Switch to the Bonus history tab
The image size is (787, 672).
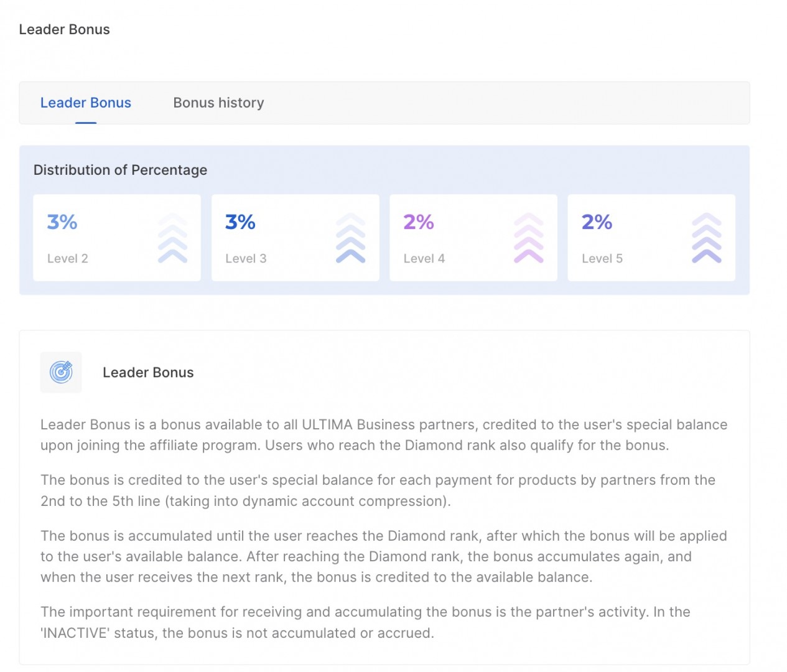point(218,103)
